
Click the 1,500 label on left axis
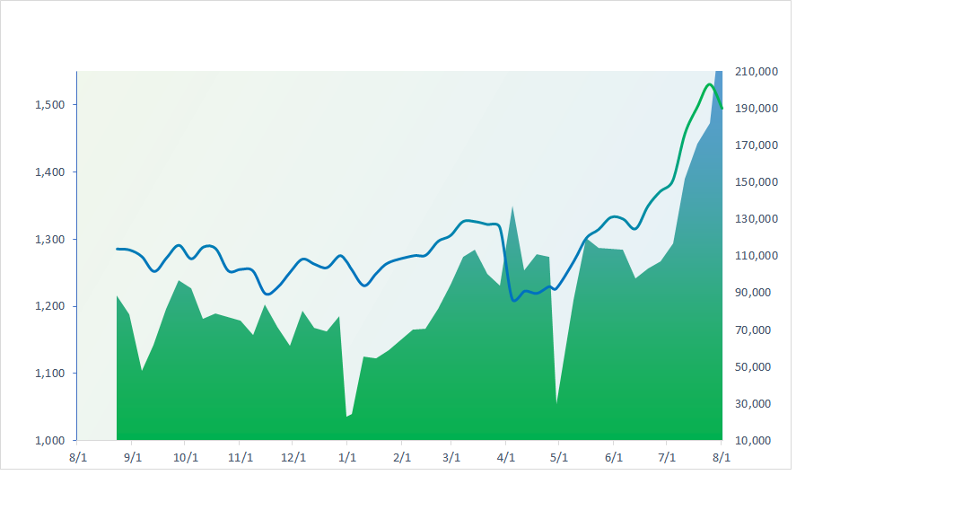(48, 105)
